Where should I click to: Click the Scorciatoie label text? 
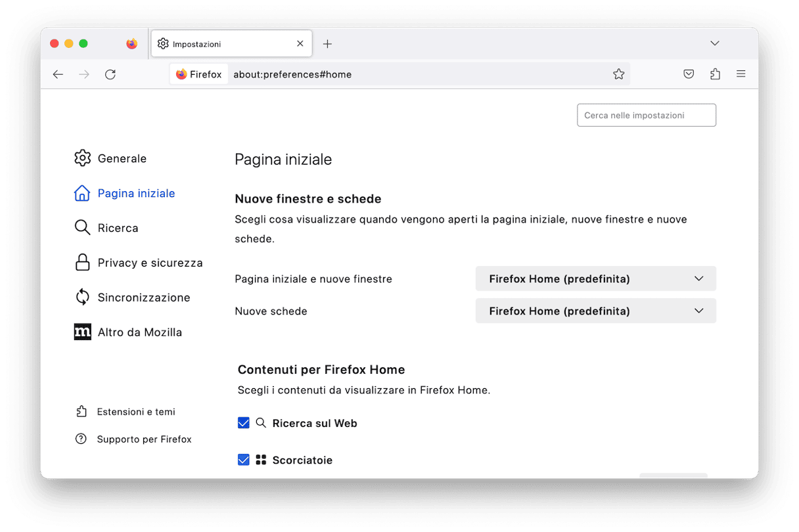[302, 460]
